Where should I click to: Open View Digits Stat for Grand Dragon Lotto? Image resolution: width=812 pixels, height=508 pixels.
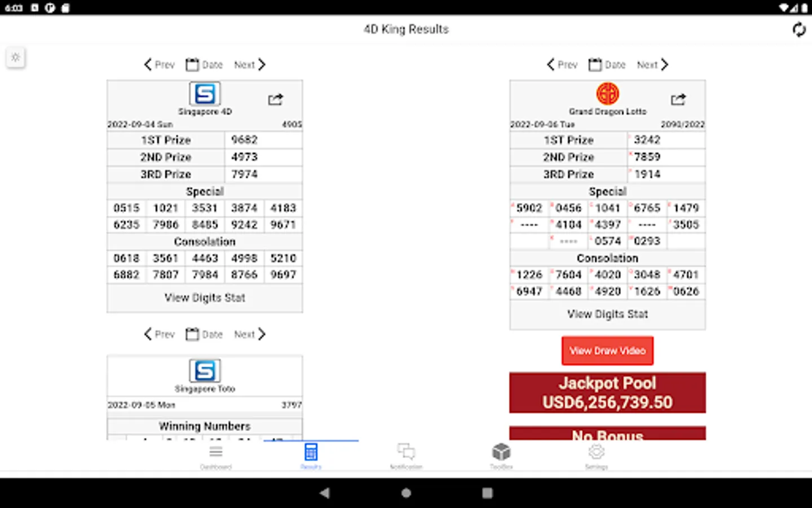tap(607, 314)
